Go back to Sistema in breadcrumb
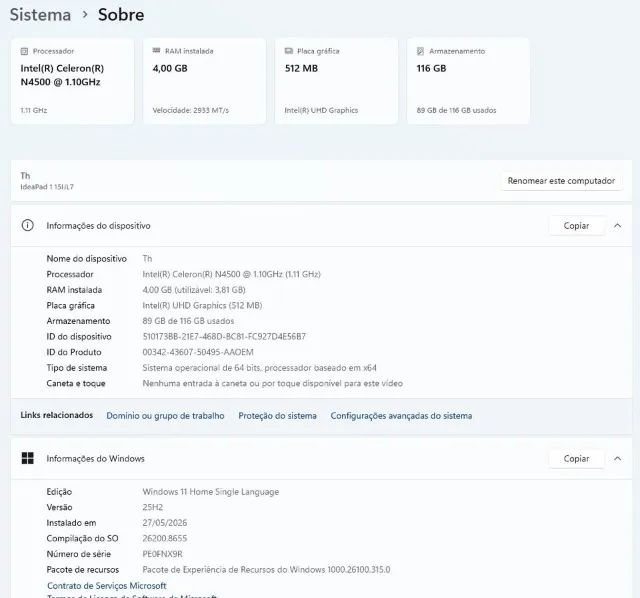The image size is (640, 598). click(40, 15)
